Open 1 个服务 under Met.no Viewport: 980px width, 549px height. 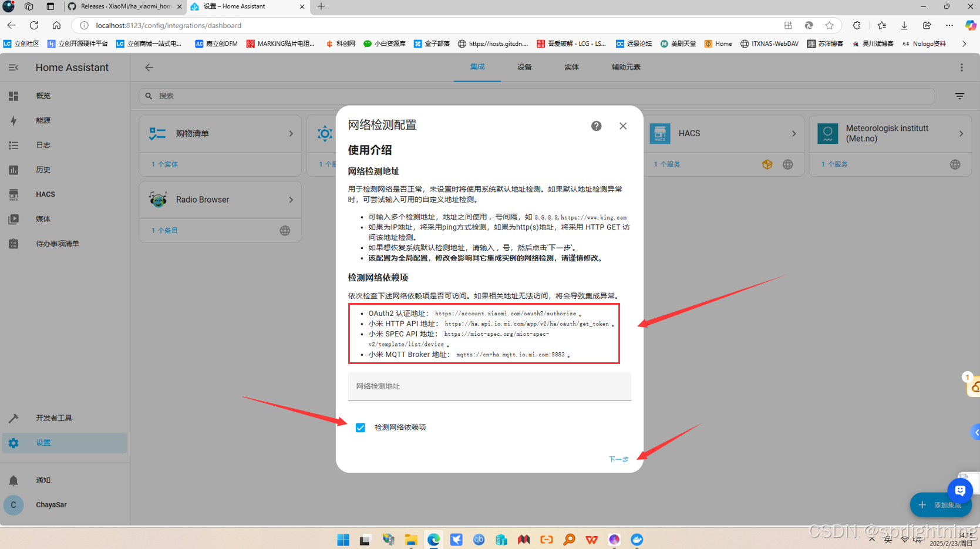[x=834, y=164]
